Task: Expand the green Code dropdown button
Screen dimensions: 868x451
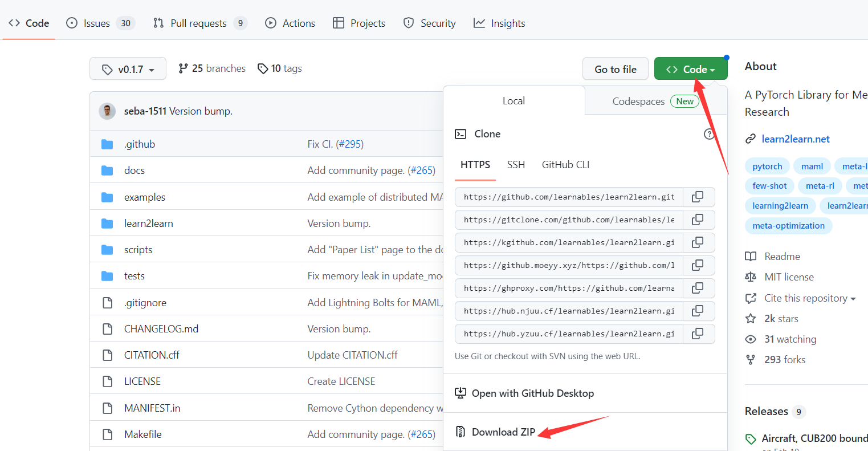Action: [691, 69]
